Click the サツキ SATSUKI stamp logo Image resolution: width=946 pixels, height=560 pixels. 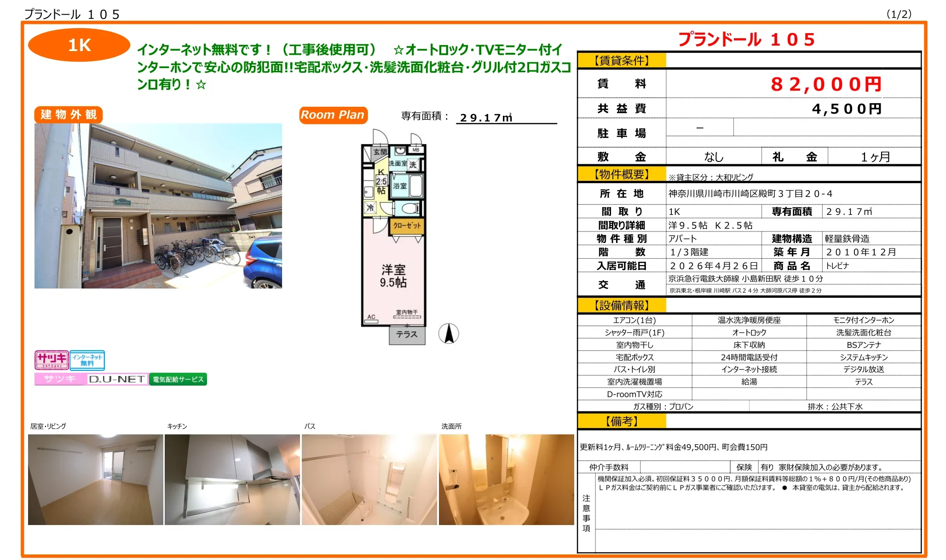pos(52,361)
